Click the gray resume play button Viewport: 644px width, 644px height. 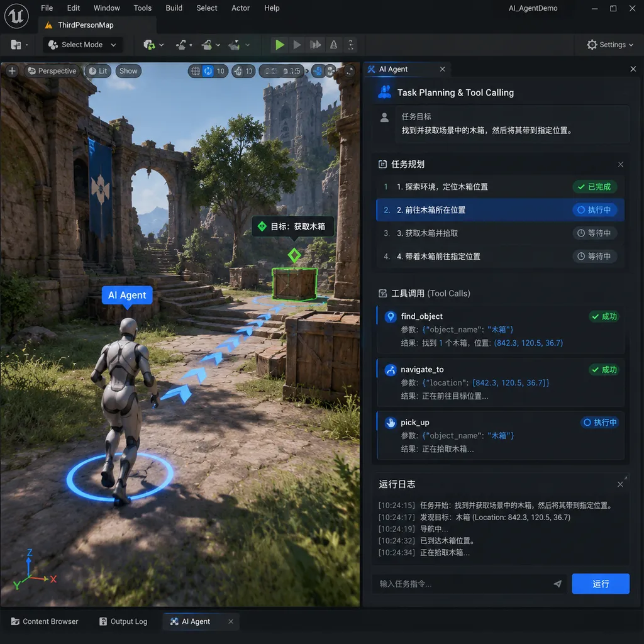point(297,45)
